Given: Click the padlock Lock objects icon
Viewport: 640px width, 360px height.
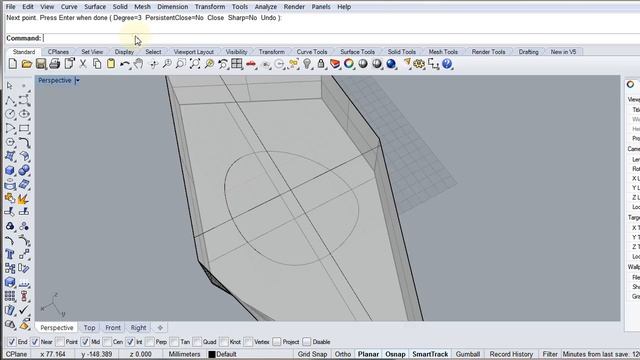Looking at the screenshot, I should point(321,64).
